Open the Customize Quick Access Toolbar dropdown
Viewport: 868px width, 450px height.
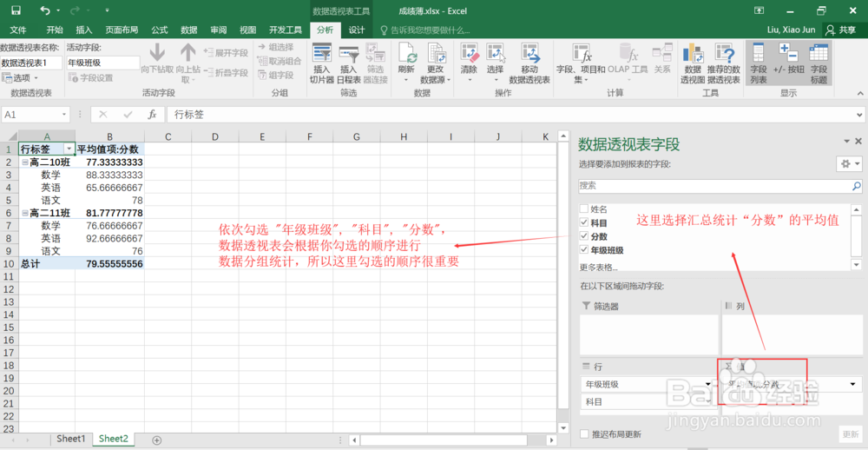click(x=106, y=10)
